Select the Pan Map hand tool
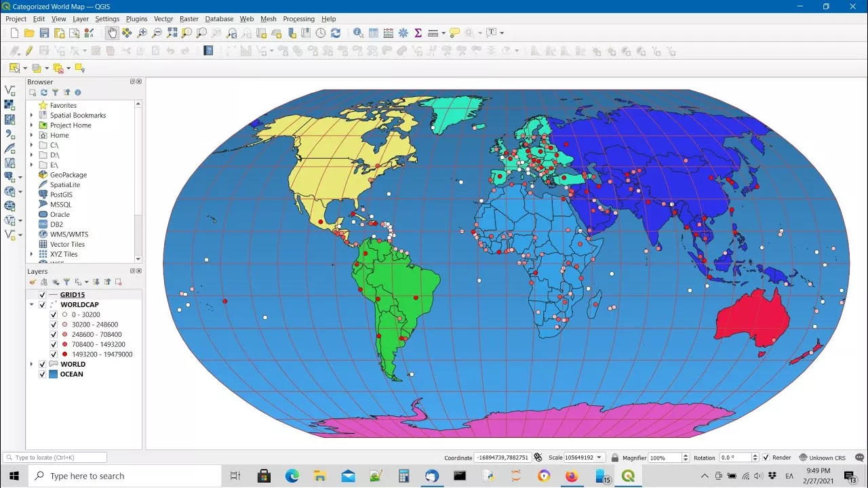This screenshot has width=868, height=488. [x=112, y=33]
